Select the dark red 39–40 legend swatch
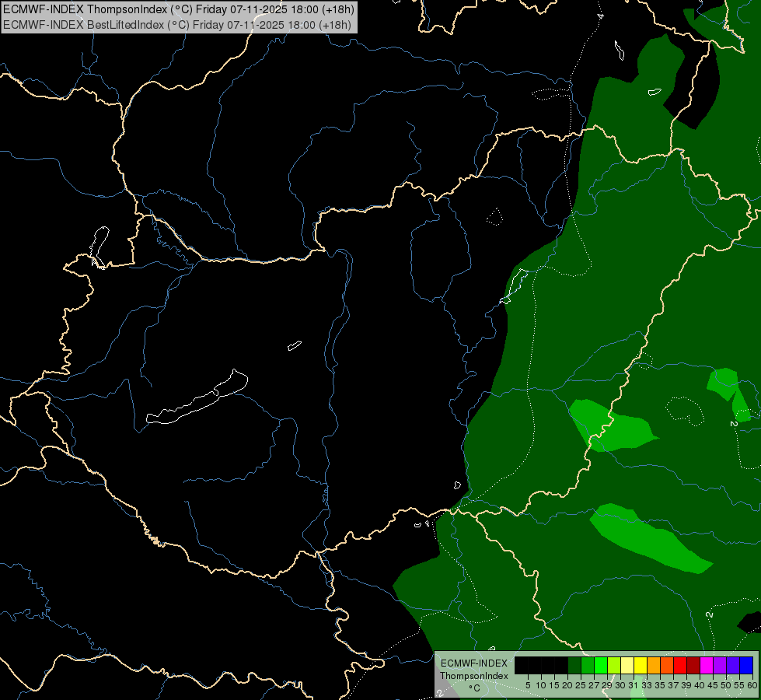This screenshot has height=700, width=761. 693,665
